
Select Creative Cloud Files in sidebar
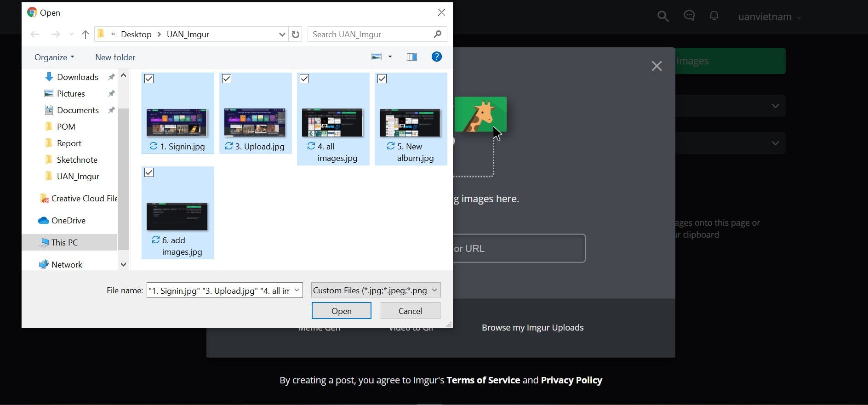(x=78, y=199)
